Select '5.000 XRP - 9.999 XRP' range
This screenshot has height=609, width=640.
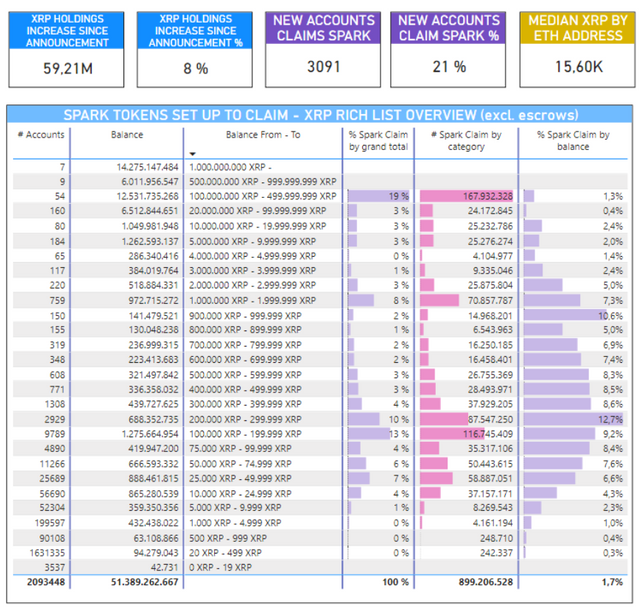235,508
